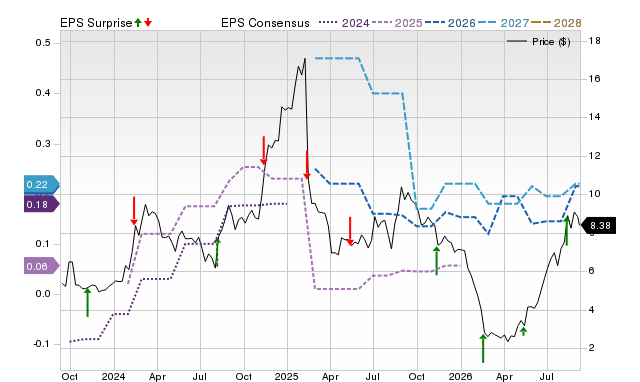640x382 pixels.
Task: Select the EPS Surprise legend label
Action: [96, 23]
